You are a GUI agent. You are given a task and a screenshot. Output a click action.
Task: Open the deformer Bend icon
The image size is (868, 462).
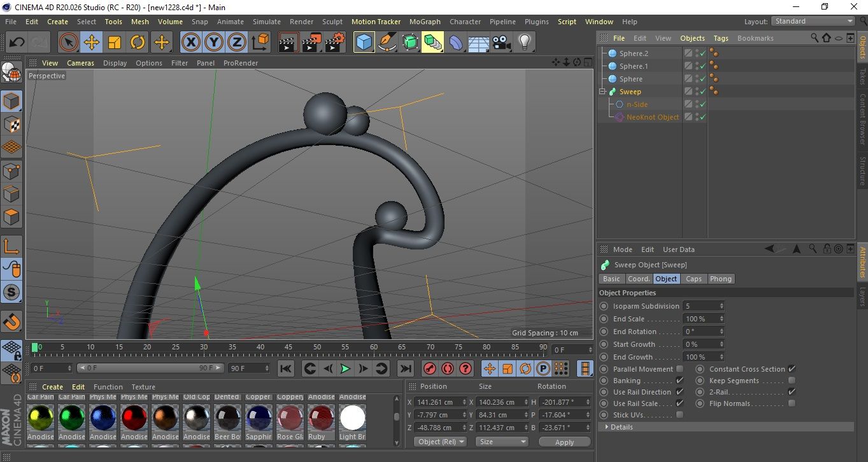pyautogui.click(x=455, y=43)
